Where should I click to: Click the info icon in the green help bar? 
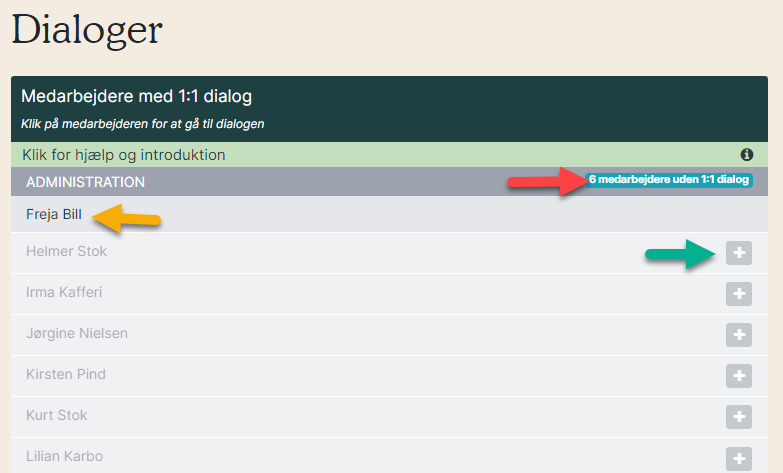747,155
